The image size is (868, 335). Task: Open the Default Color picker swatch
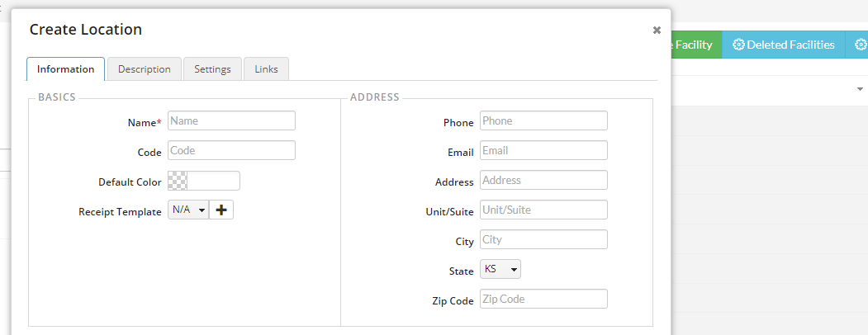coord(178,181)
